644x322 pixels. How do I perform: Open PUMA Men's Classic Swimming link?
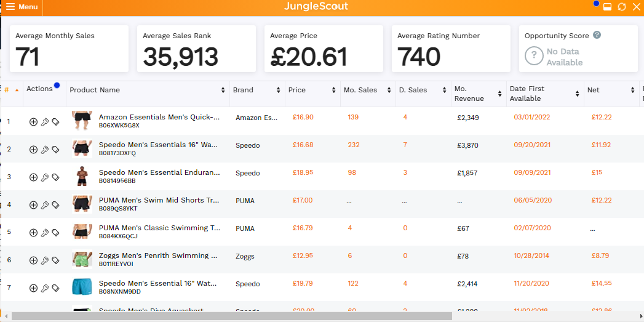[159, 228]
